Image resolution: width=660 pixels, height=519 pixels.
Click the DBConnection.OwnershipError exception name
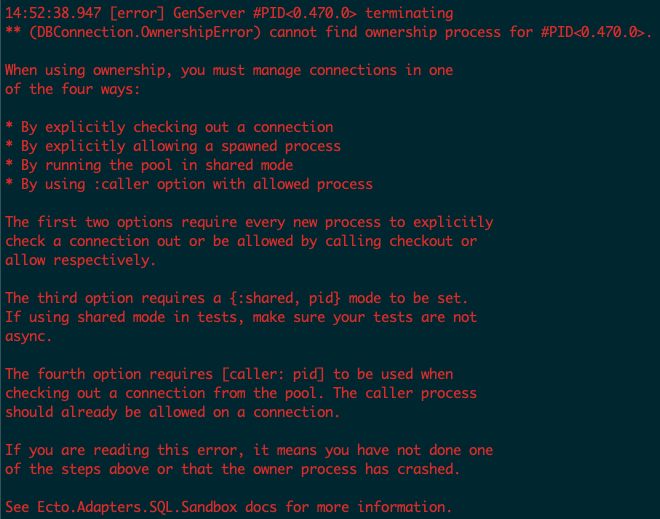tap(145, 32)
